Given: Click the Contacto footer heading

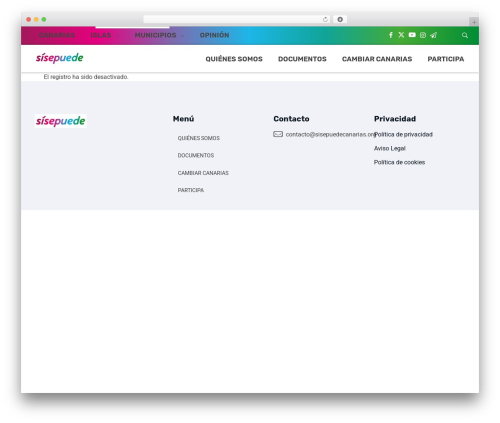Looking at the screenshot, I should (291, 119).
